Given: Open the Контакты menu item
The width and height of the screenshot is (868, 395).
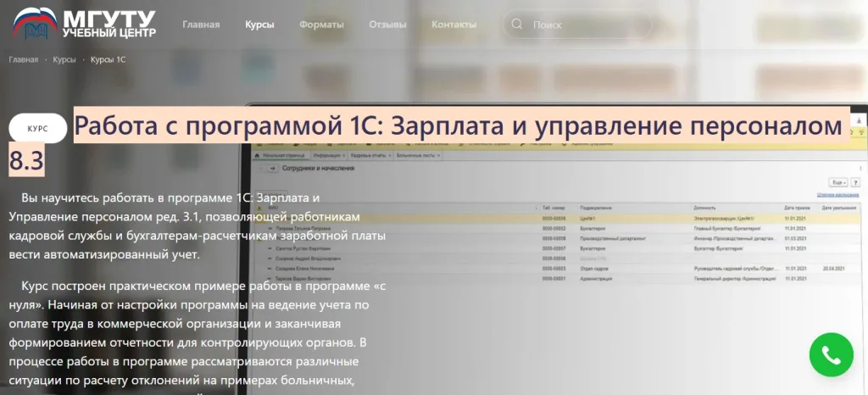Looking at the screenshot, I should point(454,25).
